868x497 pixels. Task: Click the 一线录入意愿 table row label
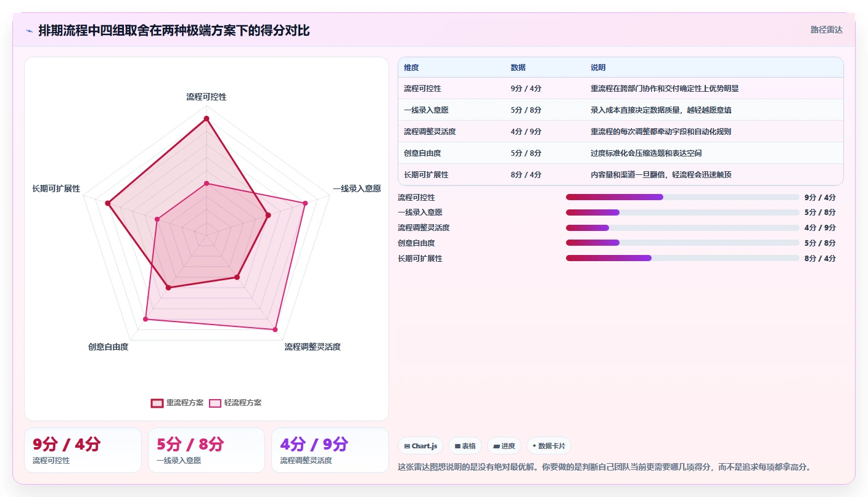pyautogui.click(x=426, y=110)
